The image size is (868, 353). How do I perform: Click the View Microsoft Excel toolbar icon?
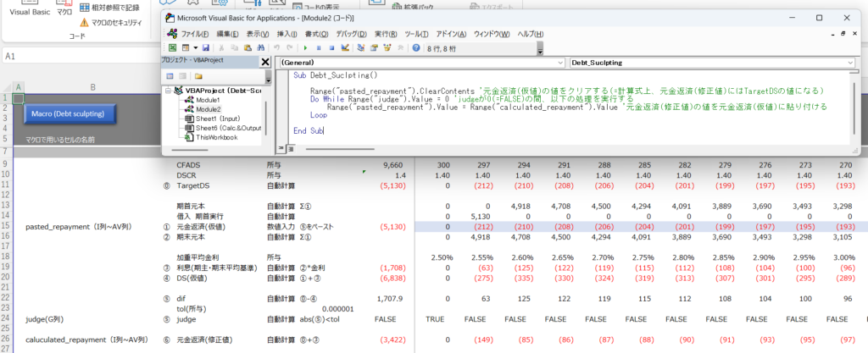(173, 48)
